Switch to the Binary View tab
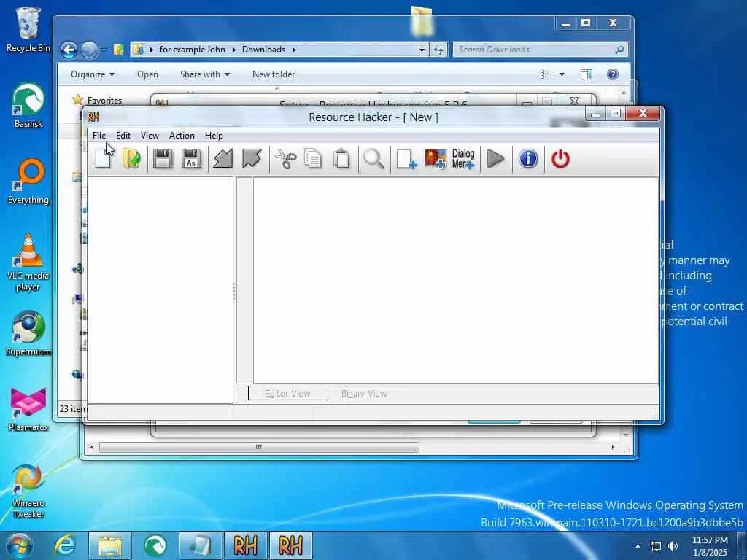The image size is (747, 560). tap(364, 393)
